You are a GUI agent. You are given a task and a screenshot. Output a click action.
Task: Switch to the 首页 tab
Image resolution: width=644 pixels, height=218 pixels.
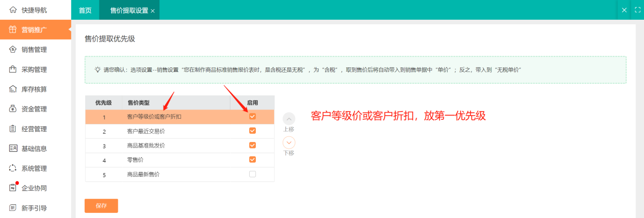[x=85, y=10]
